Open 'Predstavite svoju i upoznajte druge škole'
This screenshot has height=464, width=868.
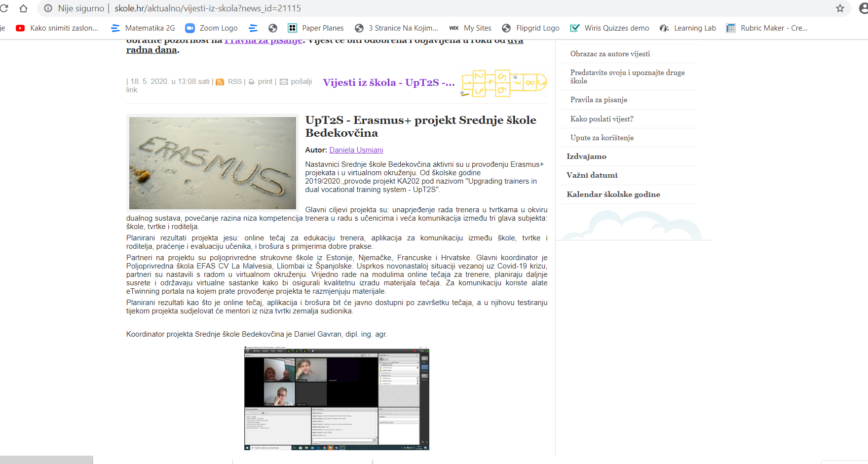click(x=628, y=77)
